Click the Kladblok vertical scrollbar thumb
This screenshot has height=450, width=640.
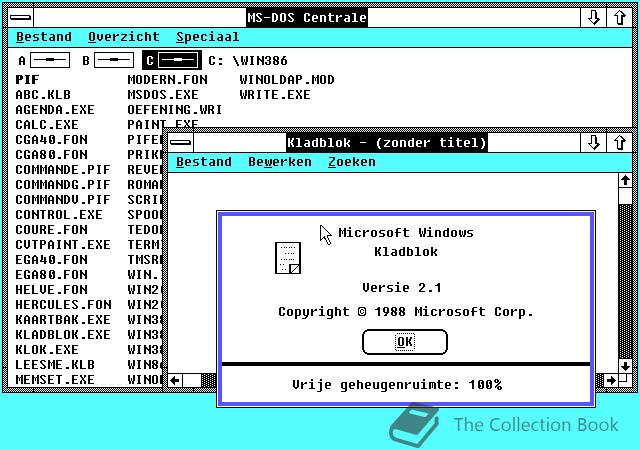click(x=625, y=196)
